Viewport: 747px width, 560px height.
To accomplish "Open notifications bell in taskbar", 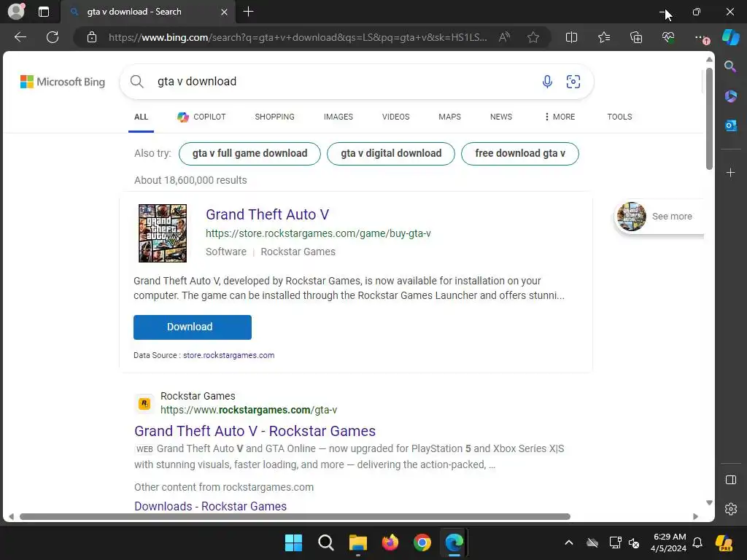I will coord(697,542).
